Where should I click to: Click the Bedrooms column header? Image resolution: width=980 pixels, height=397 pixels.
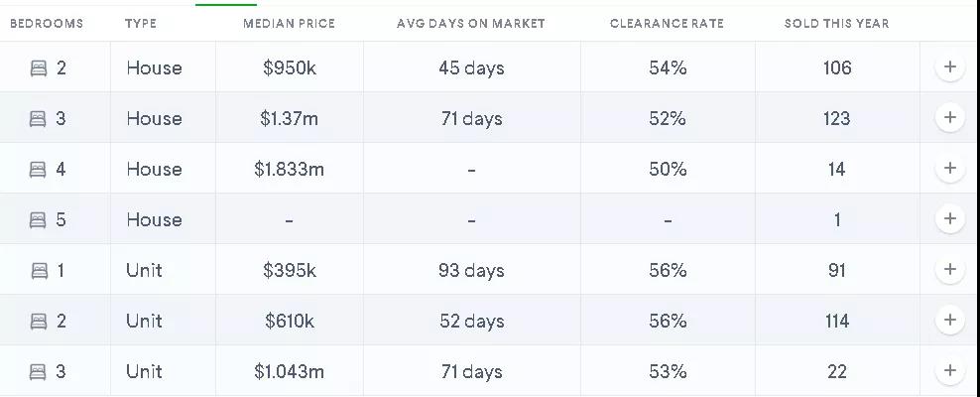[47, 23]
